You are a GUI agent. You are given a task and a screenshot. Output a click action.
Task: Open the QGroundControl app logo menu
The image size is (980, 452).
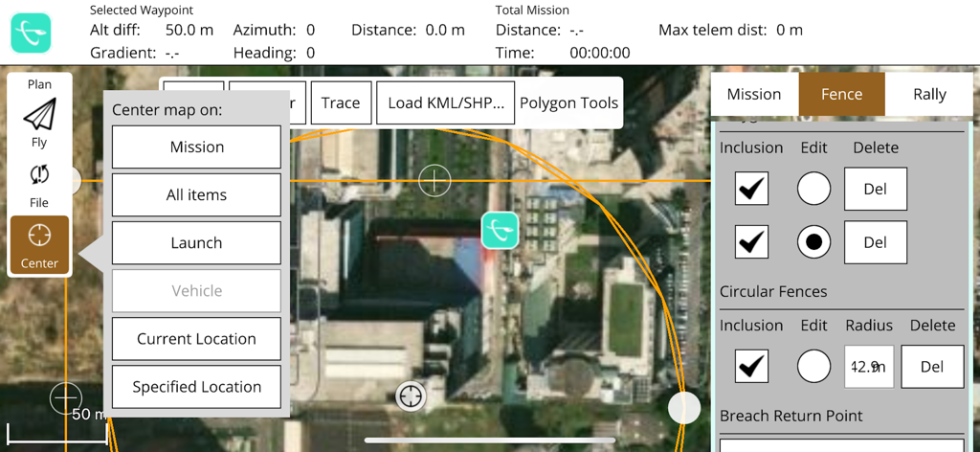tap(31, 33)
